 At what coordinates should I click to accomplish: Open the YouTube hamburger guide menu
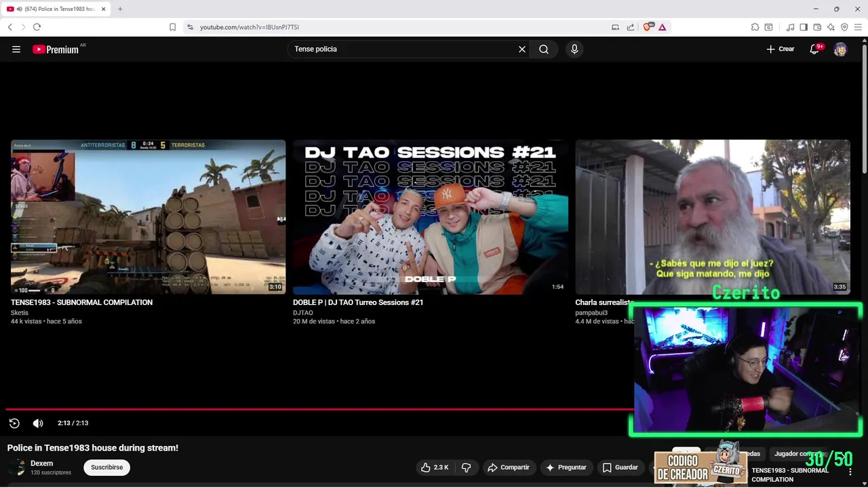point(16,49)
